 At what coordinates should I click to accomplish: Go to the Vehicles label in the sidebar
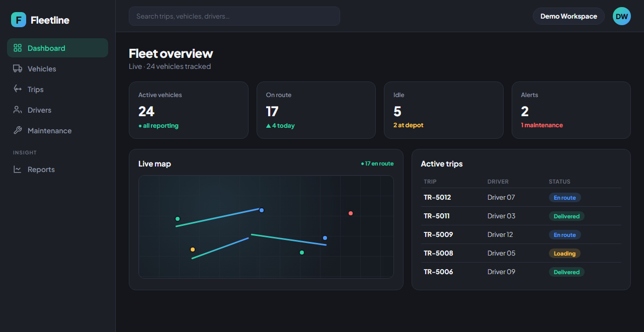point(42,68)
